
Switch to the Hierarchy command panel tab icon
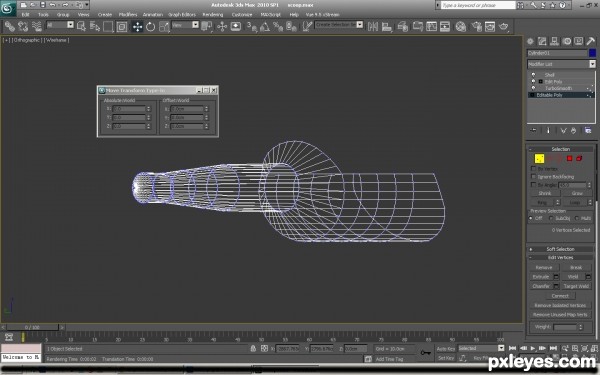click(x=554, y=41)
